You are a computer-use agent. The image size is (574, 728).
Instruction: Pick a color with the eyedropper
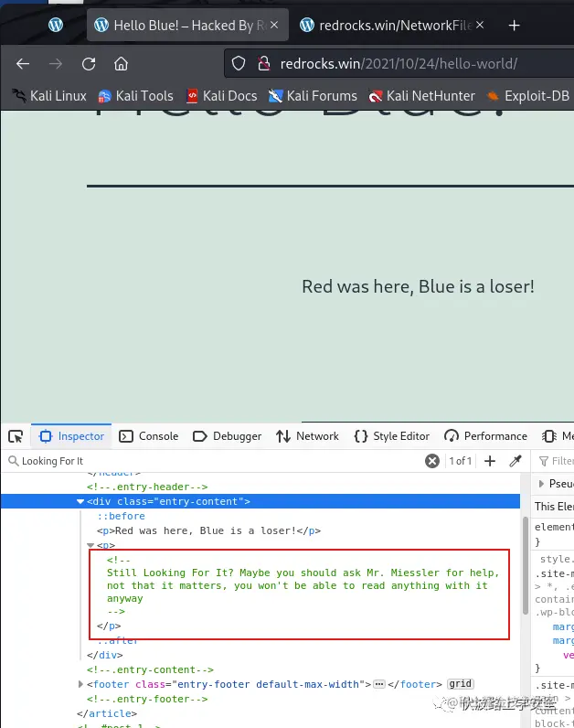516,461
